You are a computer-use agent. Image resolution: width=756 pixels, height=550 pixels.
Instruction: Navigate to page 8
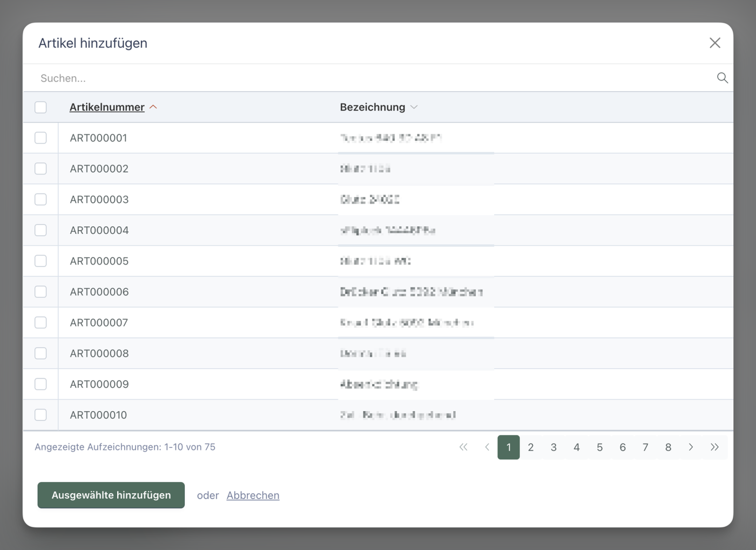pyautogui.click(x=668, y=447)
